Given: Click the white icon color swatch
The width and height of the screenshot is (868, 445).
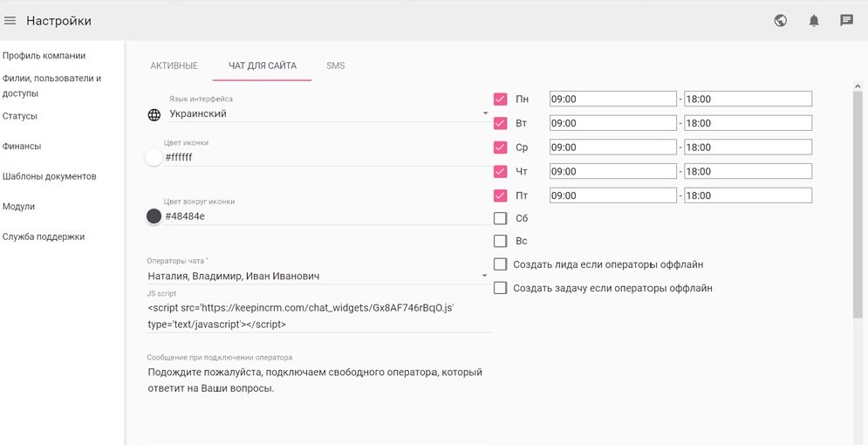Looking at the screenshot, I should 154,157.
